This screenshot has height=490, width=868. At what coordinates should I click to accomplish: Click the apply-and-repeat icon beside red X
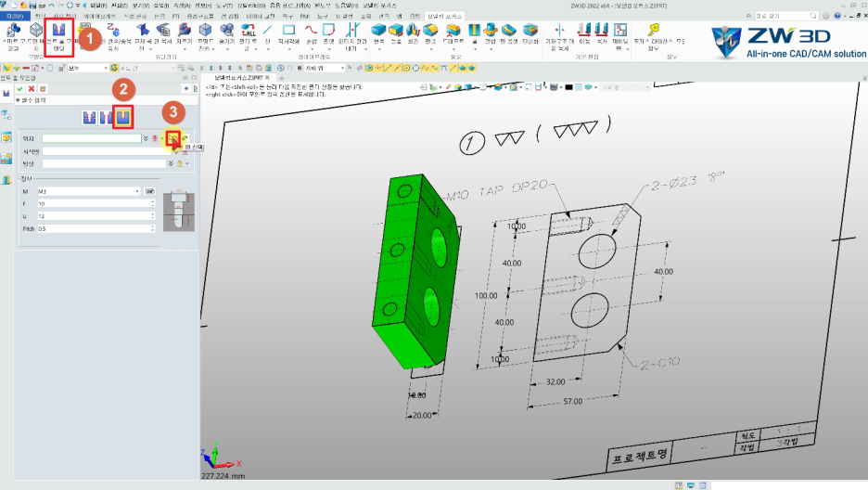43,88
